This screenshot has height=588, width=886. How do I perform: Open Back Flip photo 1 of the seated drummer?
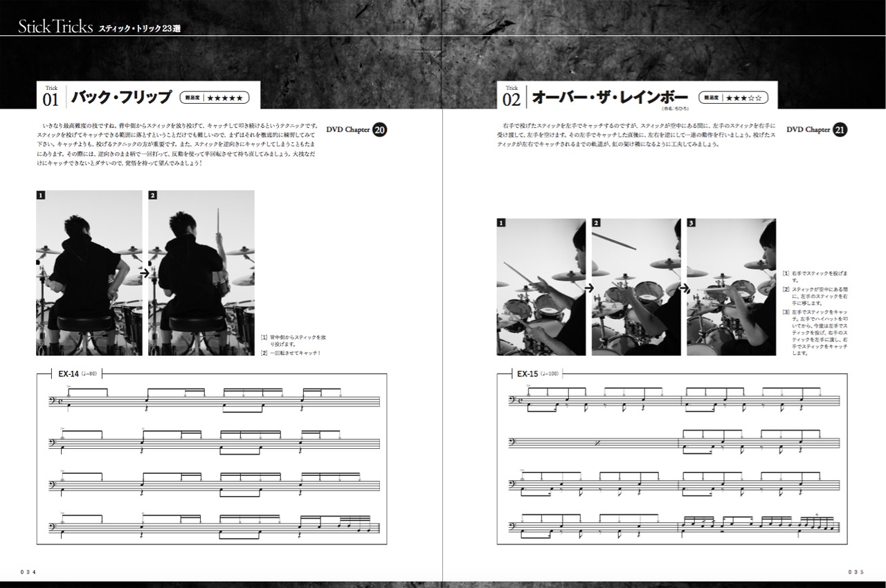(89, 273)
